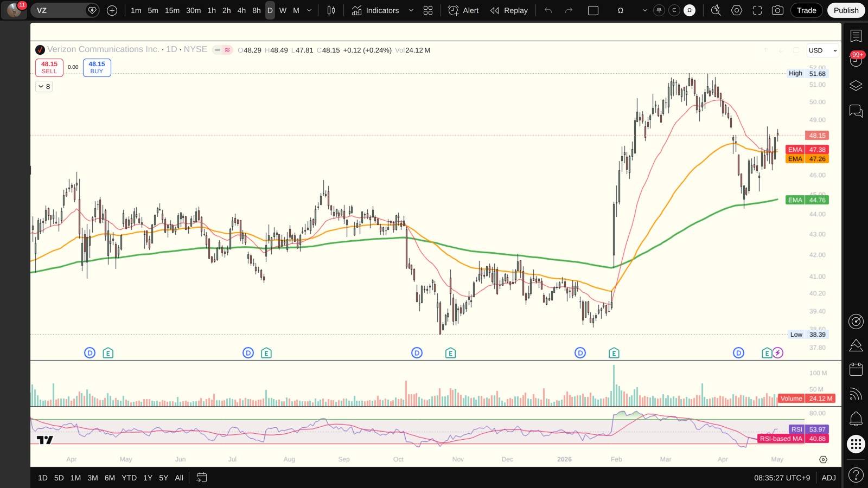Open object tree layers icon

(856, 86)
